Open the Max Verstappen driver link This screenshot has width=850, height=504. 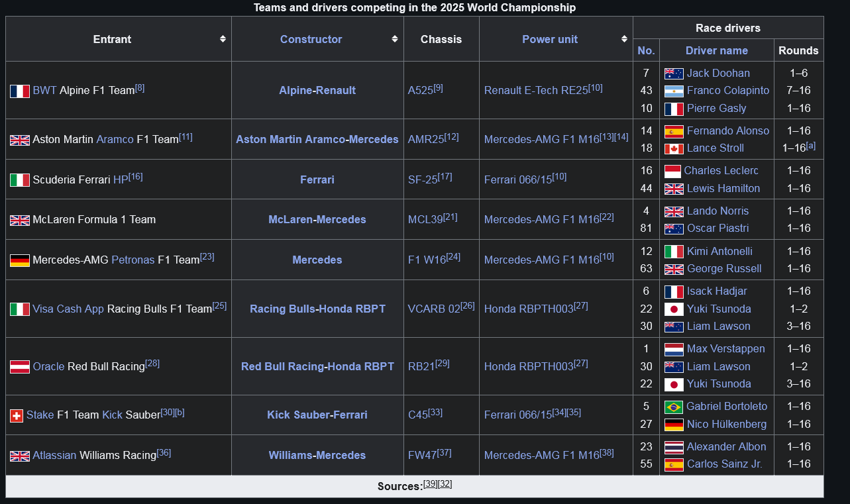(726, 349)
